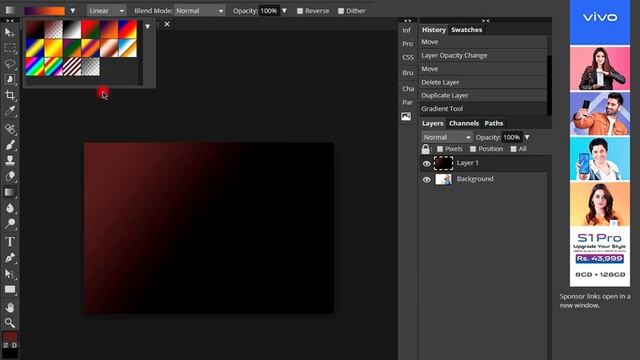The width and height of the screenshot is (640, 360).
Task: Enable the Position lock checkbox
Action: click(x=473, y=149)
